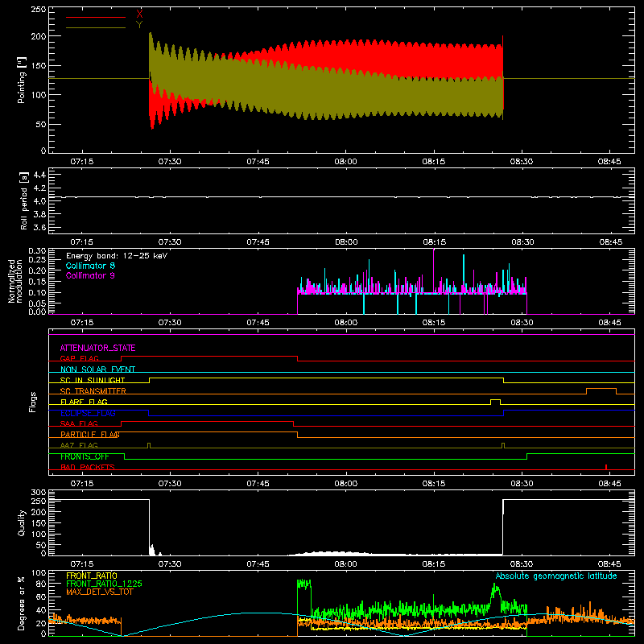The image size is (644, 644).
Task: Click the AAZ_FLAG pulse near 07:26
Action: [149, 445]
